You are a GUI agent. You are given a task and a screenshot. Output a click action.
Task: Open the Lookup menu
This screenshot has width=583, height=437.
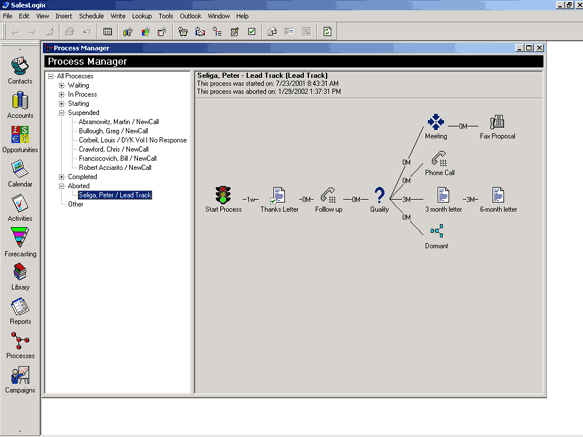[142, 16]
